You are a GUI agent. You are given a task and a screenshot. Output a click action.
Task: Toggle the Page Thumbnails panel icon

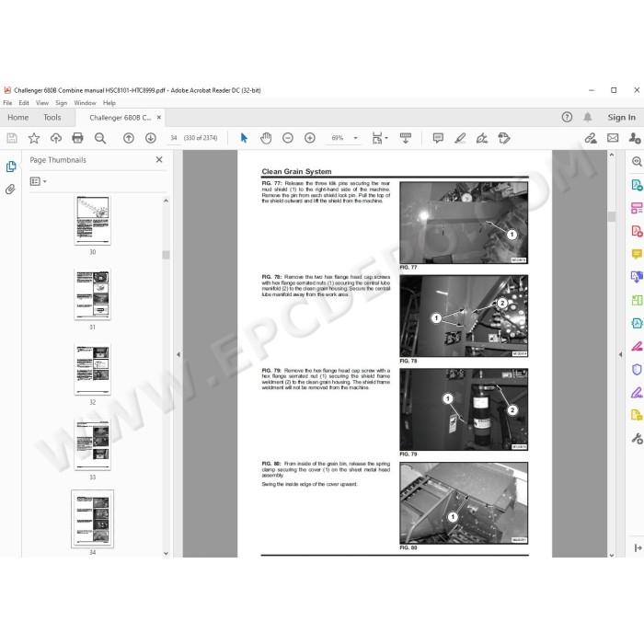click(x=11, y=167)
